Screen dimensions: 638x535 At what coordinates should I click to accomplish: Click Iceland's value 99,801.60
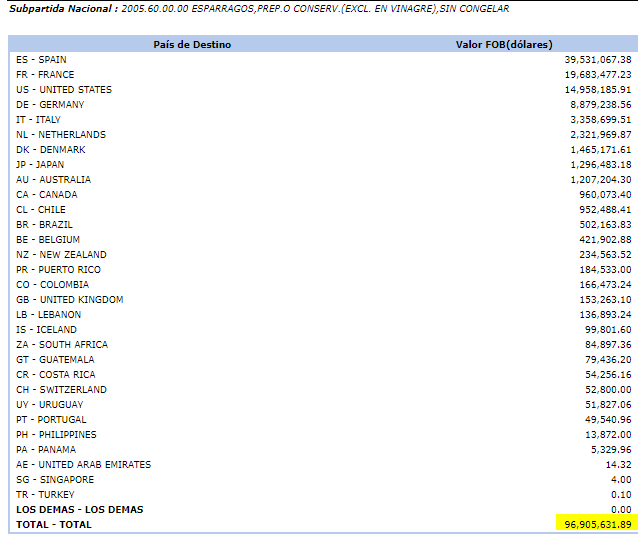608,330
